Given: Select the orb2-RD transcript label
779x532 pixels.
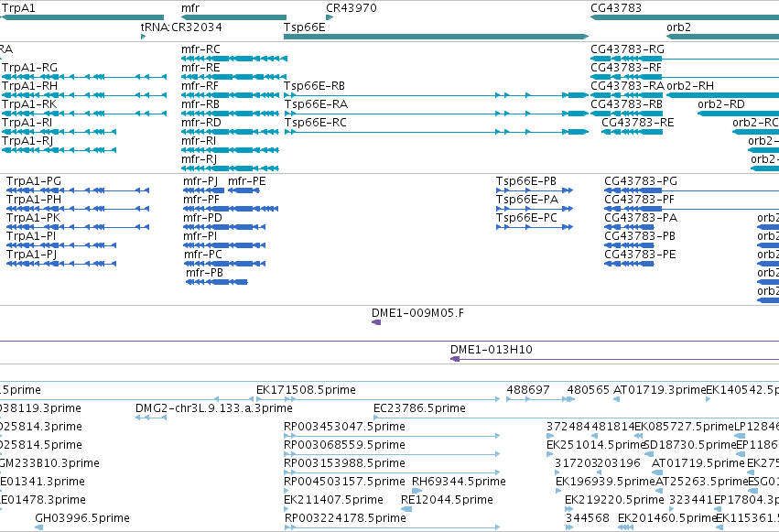Looking at the screenshot, I should pyautogui.click(x=721, y=103).
